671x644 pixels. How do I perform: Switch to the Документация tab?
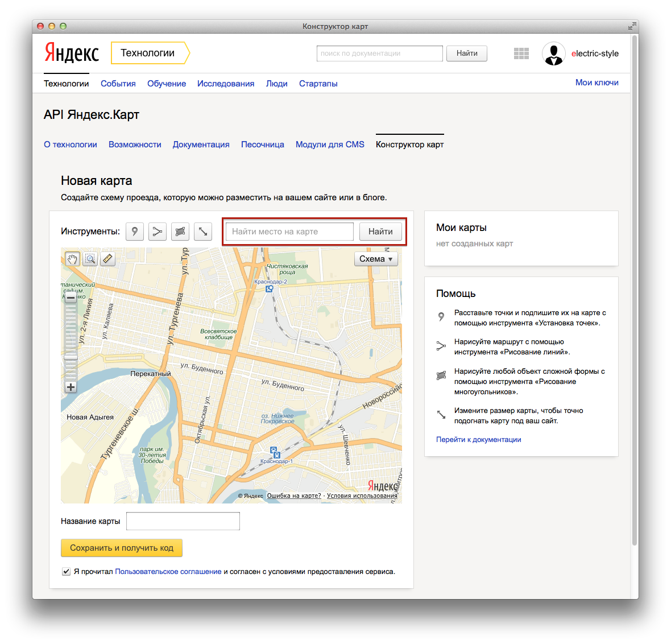201,145
